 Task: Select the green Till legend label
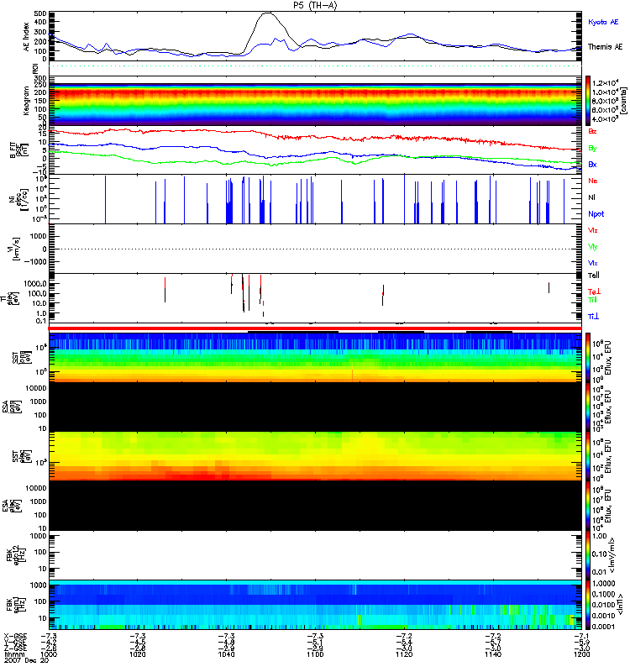(x=592, y=300)
